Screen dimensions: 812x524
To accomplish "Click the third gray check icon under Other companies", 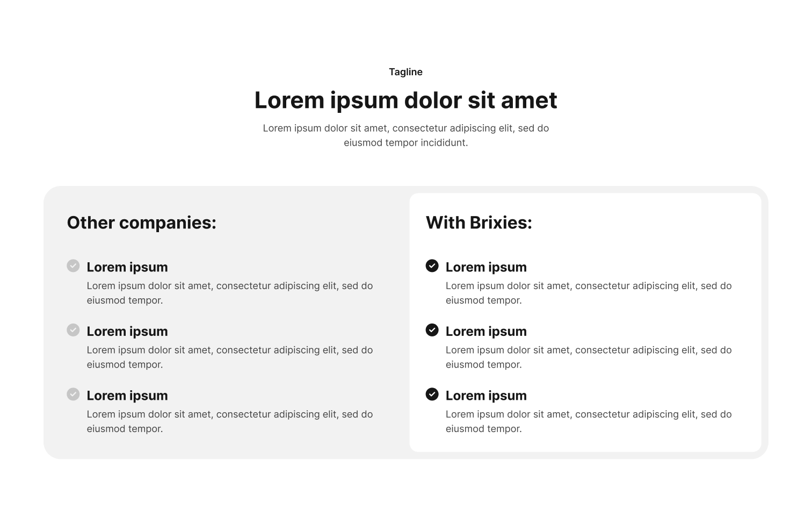I will (x=73, y=394).
